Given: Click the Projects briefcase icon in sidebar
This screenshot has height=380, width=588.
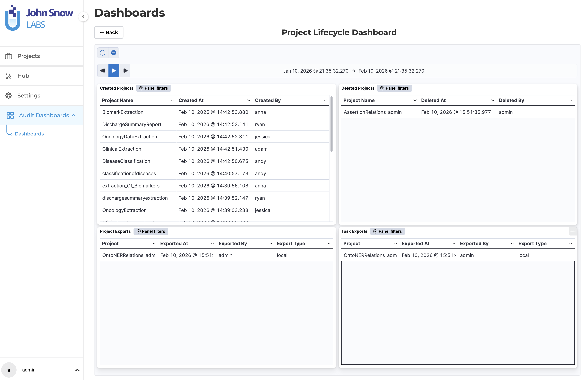Looking at the screenshot, I should click(9, 56).
